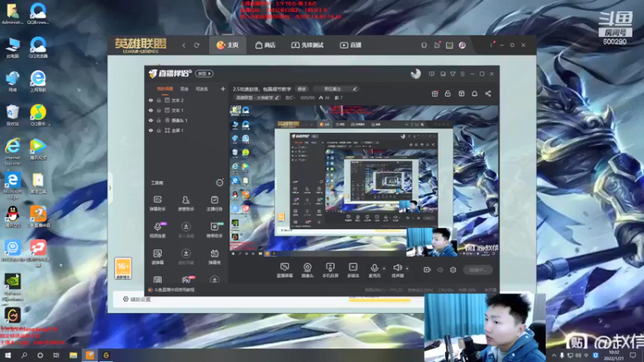Screen dimensions: 644x362
Task: Click the user avatar in the companion title bar
Action: [415, 73]
